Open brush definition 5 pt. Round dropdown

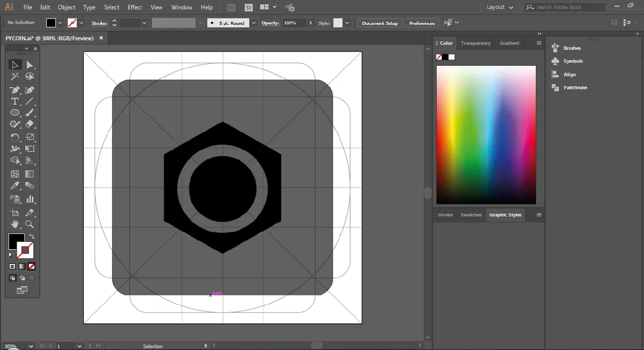tap(254, 23)
